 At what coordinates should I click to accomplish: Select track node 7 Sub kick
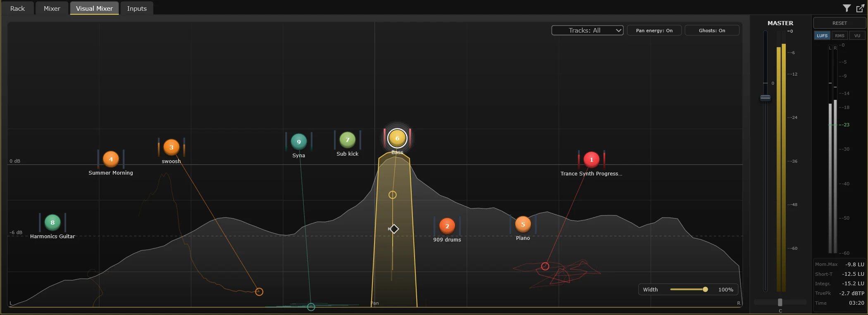click(x=347, y=140)
